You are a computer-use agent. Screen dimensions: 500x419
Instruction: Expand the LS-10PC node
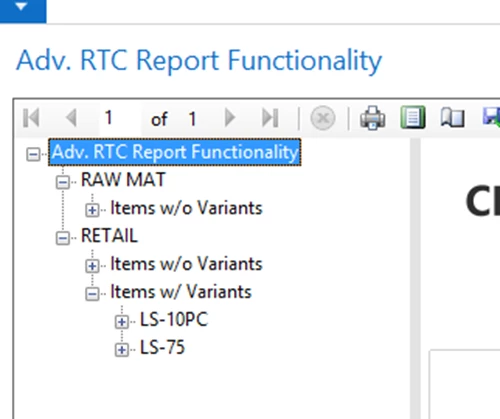121,322
